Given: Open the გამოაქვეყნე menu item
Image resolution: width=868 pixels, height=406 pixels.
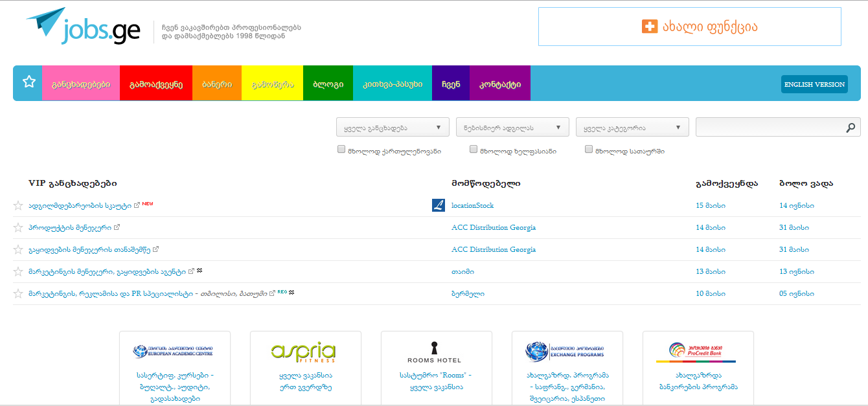Looking at the screenshot, I should (156, 84).
